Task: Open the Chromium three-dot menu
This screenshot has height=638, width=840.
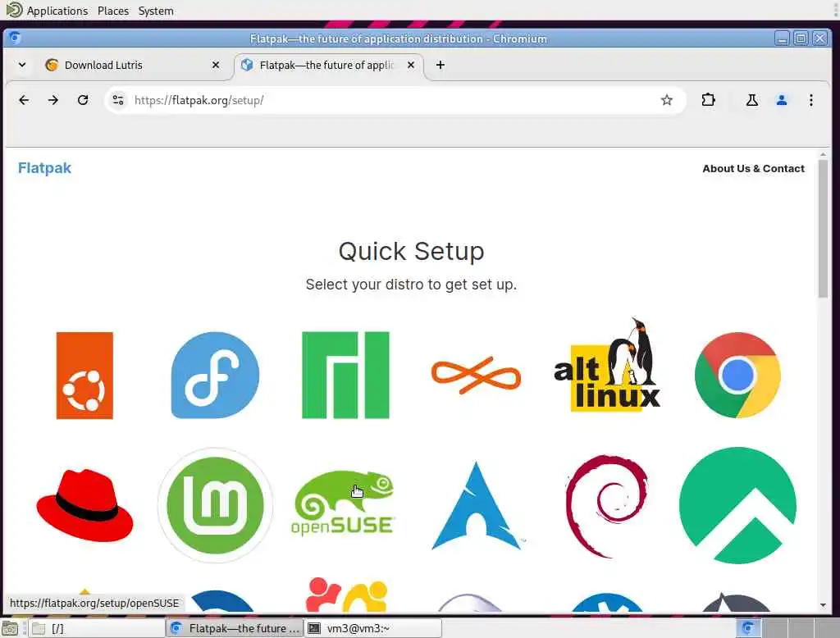Action: click(x=811, y=100)
